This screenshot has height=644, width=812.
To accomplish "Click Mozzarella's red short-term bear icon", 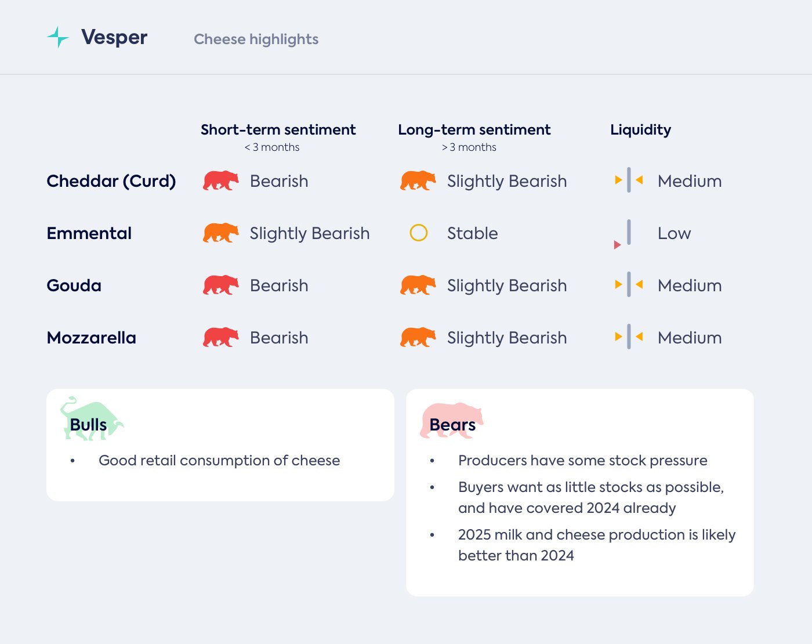I will point(221,338).
